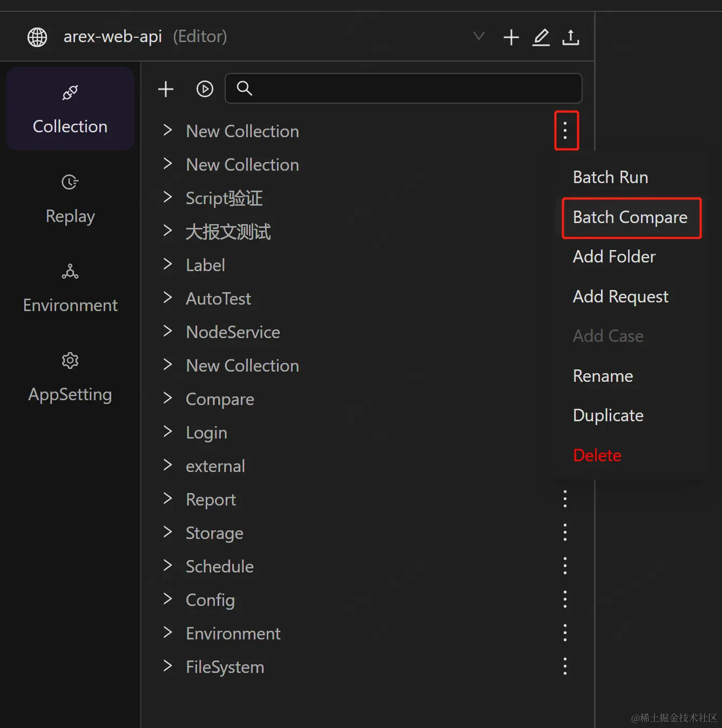
Task: Open three-dot menu for FileSystem collection
Action: pos(565,666)
